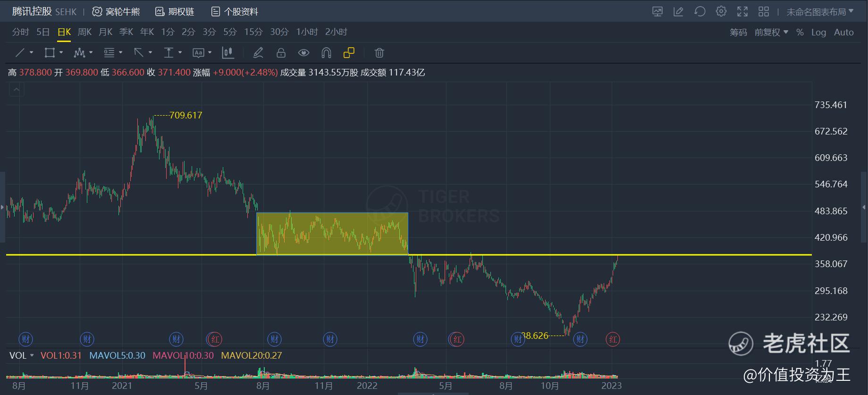Viewport: 868px width, 395px height.
Task: Select the wave pattern drawing tool
Action: (x=79, y=53)
